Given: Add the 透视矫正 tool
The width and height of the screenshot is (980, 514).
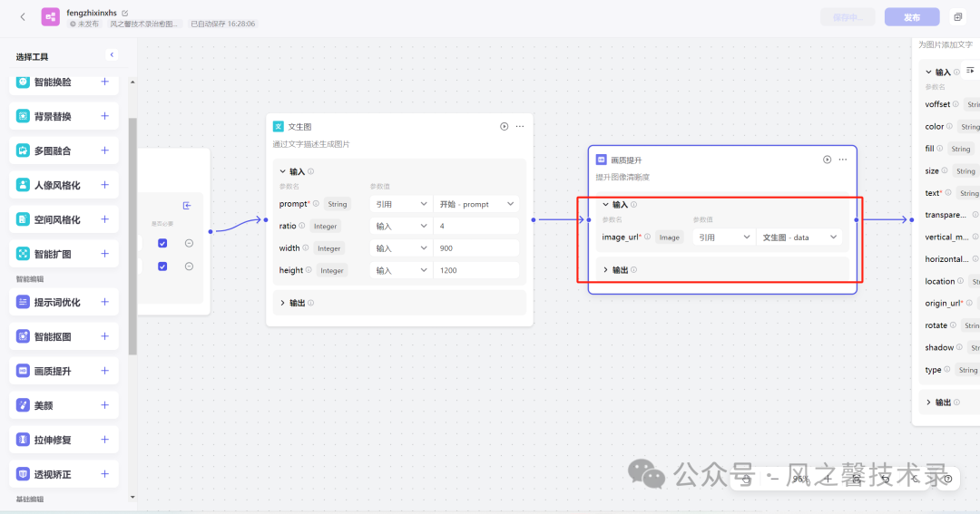Looking at the screenshot, I should point(105,474).
